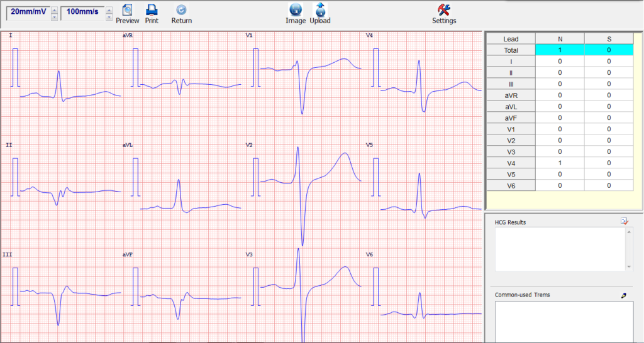
Task: Click HCG Results scrollbar down arrow
Action: coord(629,267)
